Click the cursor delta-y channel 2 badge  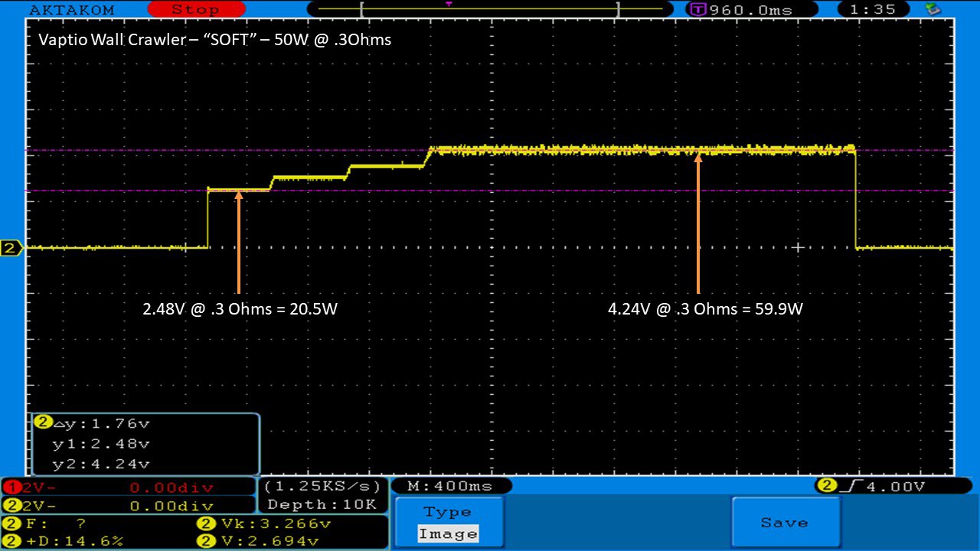point(43,422)
